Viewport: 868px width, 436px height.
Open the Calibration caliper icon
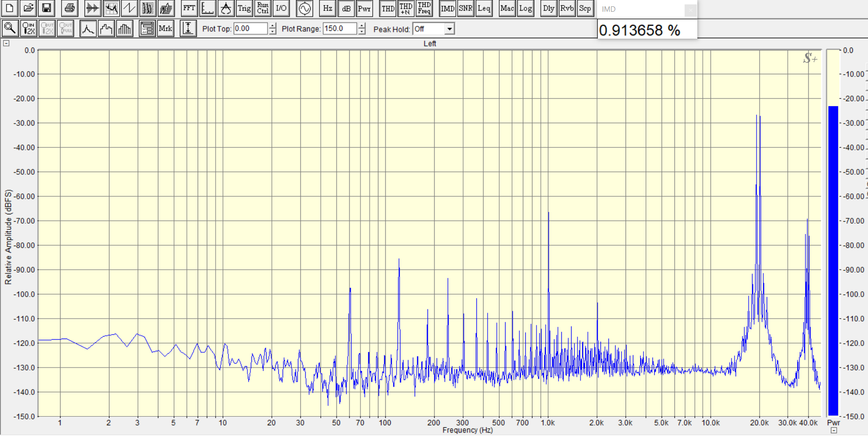coord(225,8)
